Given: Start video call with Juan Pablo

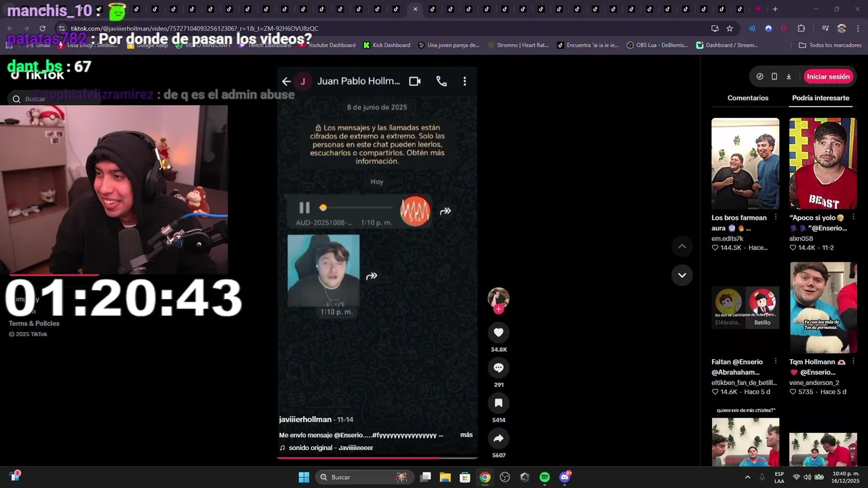Looking at the screenshot, I should [415, 81].
